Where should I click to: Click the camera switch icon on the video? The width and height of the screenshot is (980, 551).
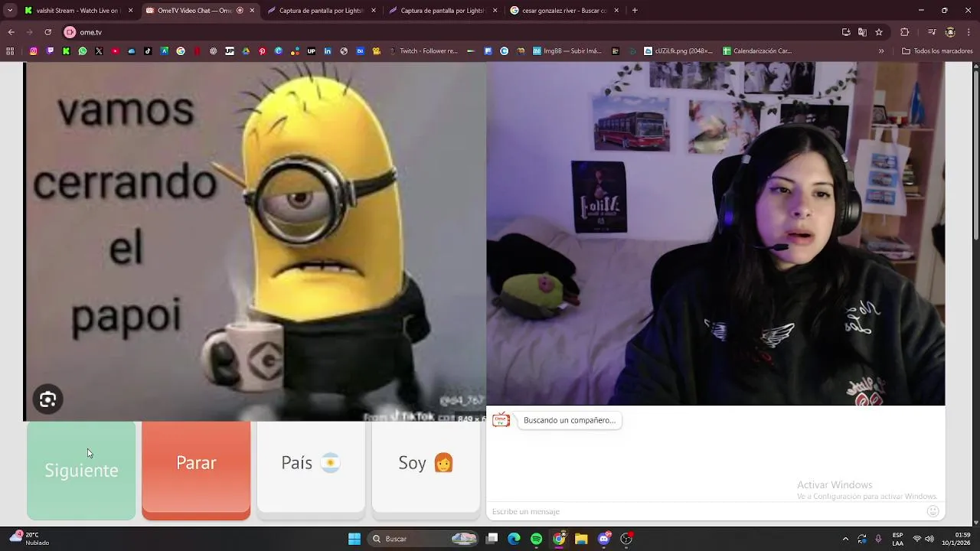pyautogui.click(x=47, y=399)
